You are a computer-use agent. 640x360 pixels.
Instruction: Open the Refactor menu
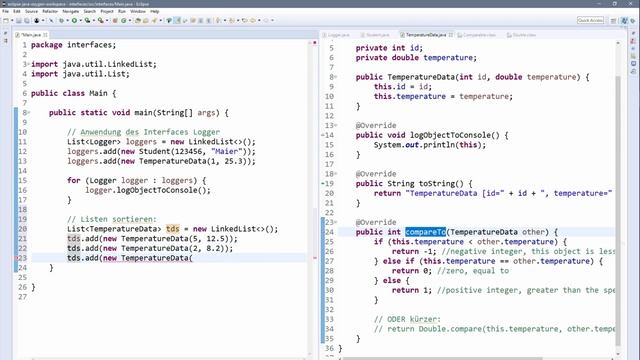point(50,11)
